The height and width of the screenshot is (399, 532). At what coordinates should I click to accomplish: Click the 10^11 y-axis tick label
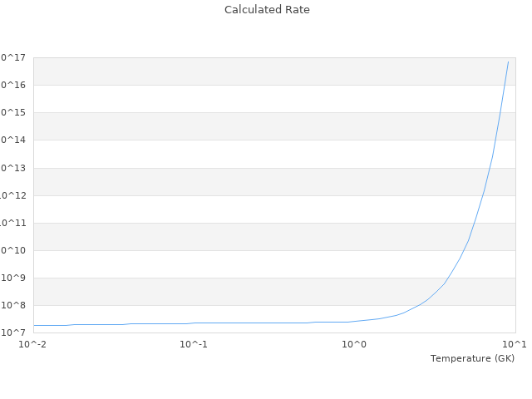pos(13,223)
